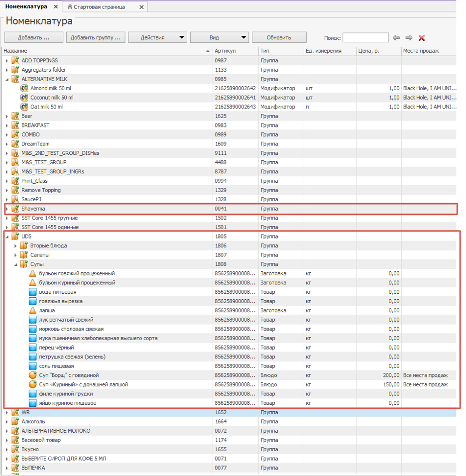Collapse the UDS group

pyautogui.click(x=7, y=237)
